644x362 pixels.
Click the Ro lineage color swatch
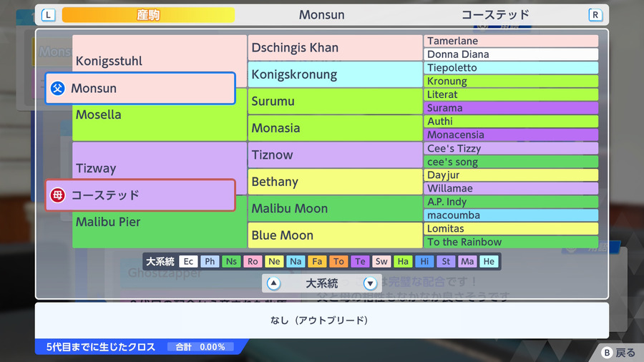pyautogui.click(x=253, y=261)
